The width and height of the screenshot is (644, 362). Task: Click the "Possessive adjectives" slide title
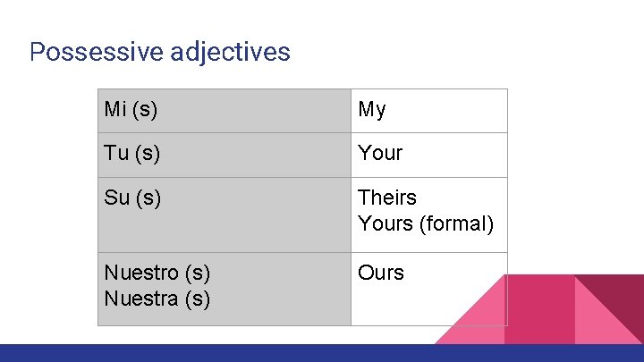pos(159,52)
